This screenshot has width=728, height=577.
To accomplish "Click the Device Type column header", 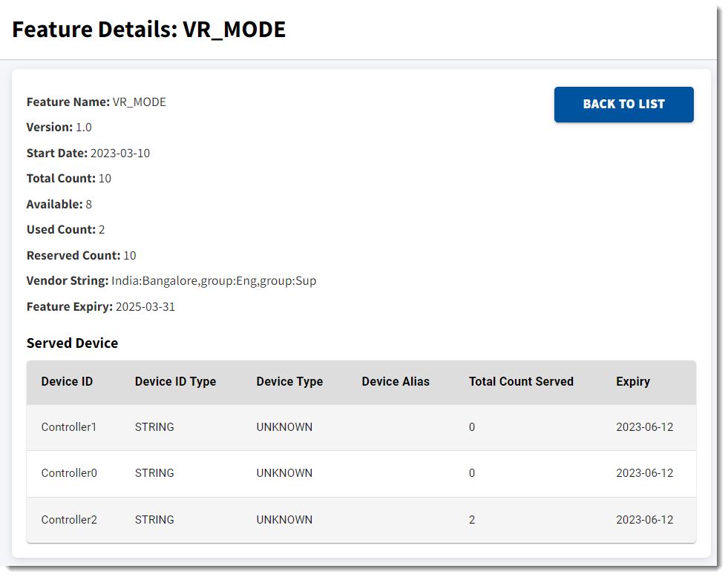I will tap(289, 381).
